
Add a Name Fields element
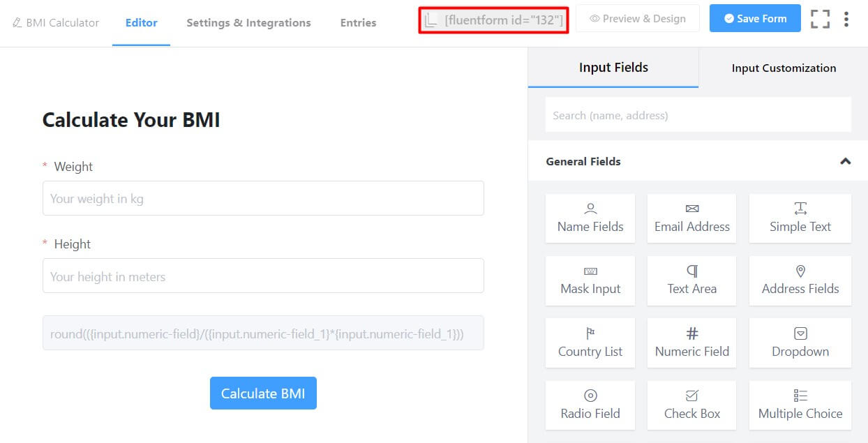pyautogui.click(x=590, y=218)
